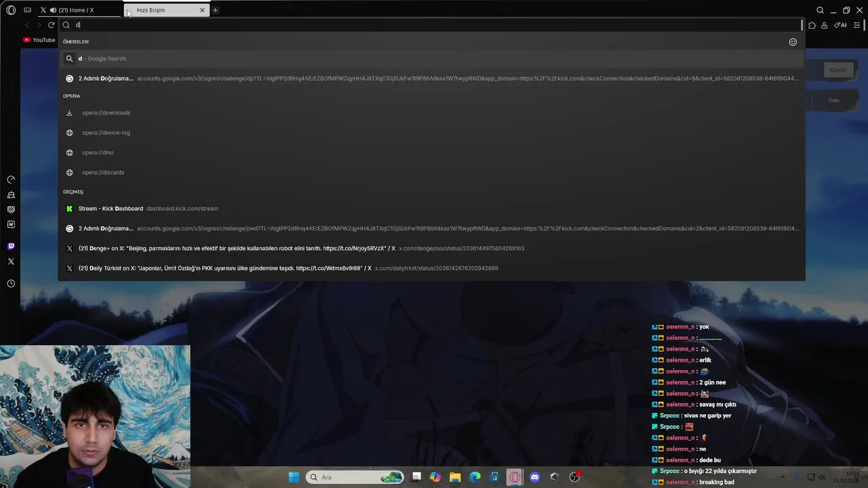Image resolution: width=868 pixels, height=488 pixels.
Task: Open Opera GX on the taskbar
Action: pos(515,477)
